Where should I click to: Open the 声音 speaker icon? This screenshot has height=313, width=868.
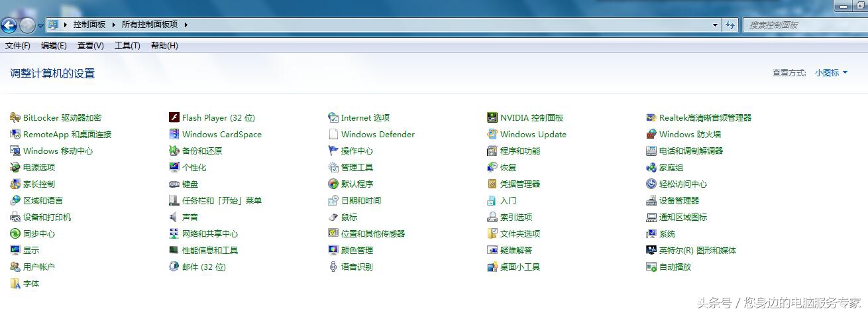click(174, 217)
